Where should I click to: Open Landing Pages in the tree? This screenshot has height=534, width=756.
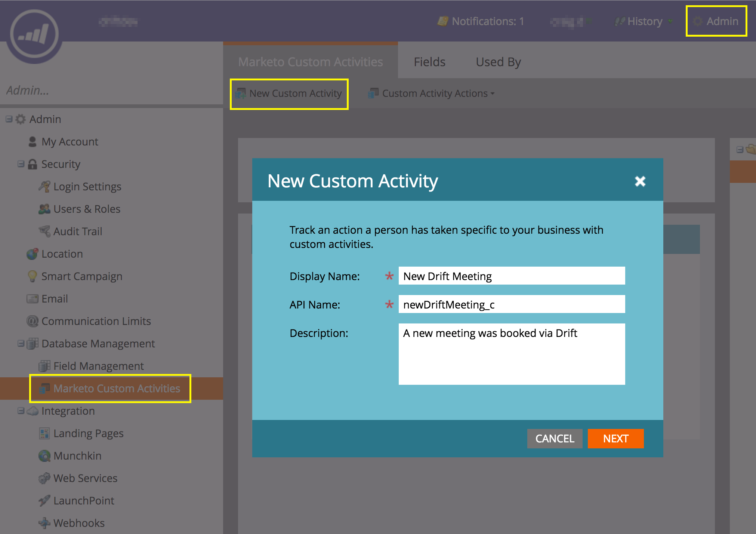click(x=88, y=433)
